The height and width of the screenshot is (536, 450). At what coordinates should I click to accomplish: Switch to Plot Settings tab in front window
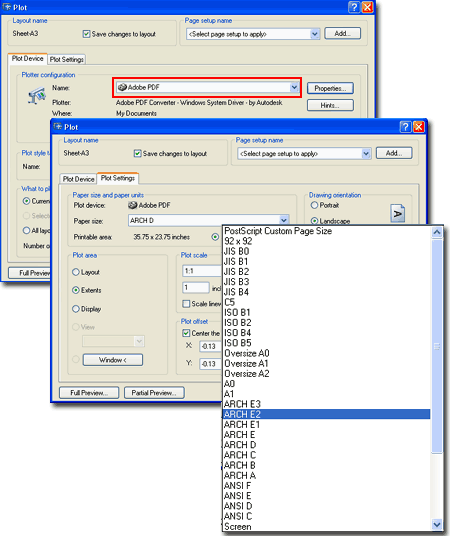118,178
